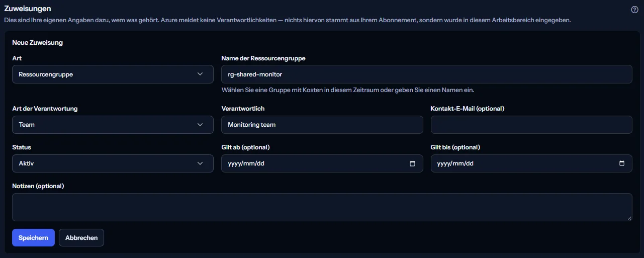
Task: Focus the Verantwortlich field with Monitoring team
Action: pos(322,125)
